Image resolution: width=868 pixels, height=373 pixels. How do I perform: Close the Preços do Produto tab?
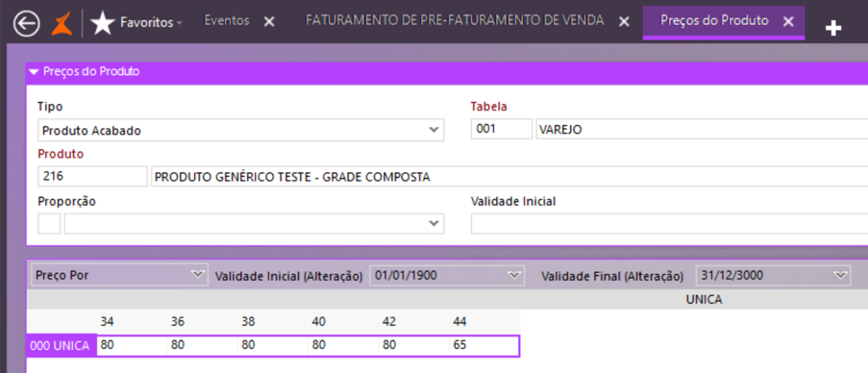tap(789, 21)
